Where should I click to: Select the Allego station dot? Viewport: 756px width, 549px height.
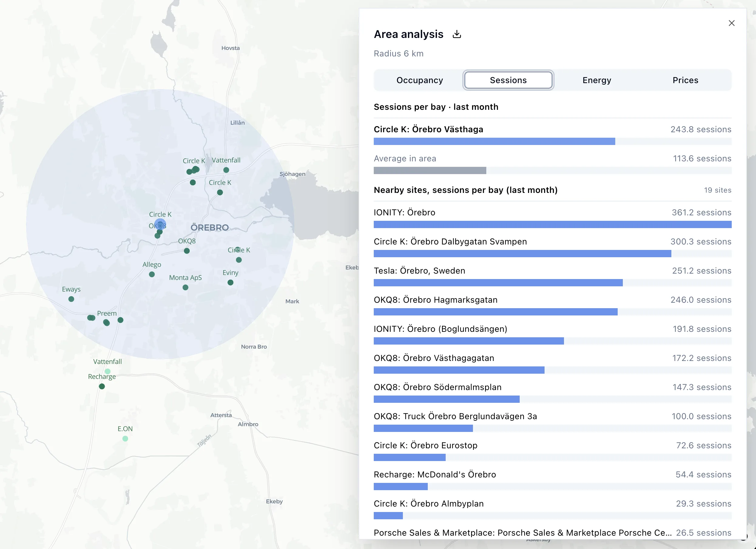click(152, 274)
